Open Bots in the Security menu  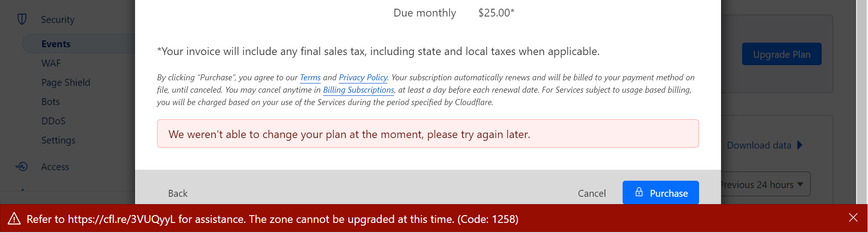[50, 102]
